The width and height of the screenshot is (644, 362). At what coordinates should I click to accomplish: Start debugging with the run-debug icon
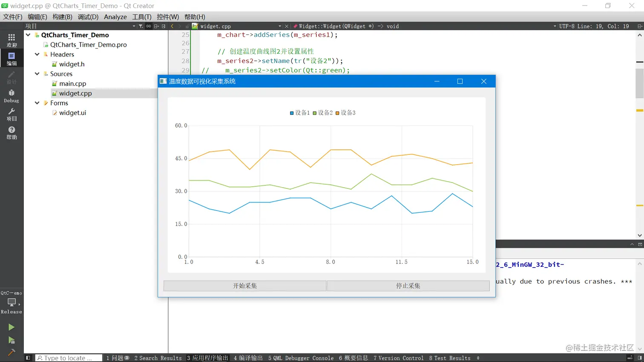(x=11, y=340)
